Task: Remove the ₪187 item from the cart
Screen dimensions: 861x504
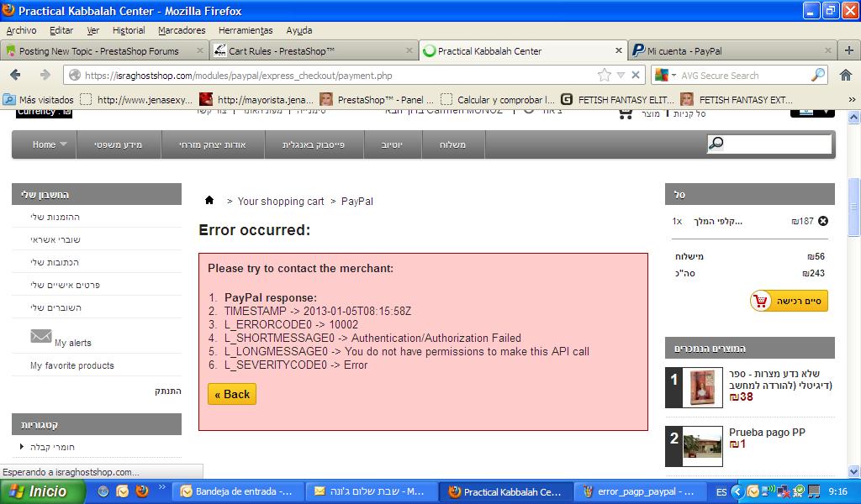Action: [x=823, y=221]
